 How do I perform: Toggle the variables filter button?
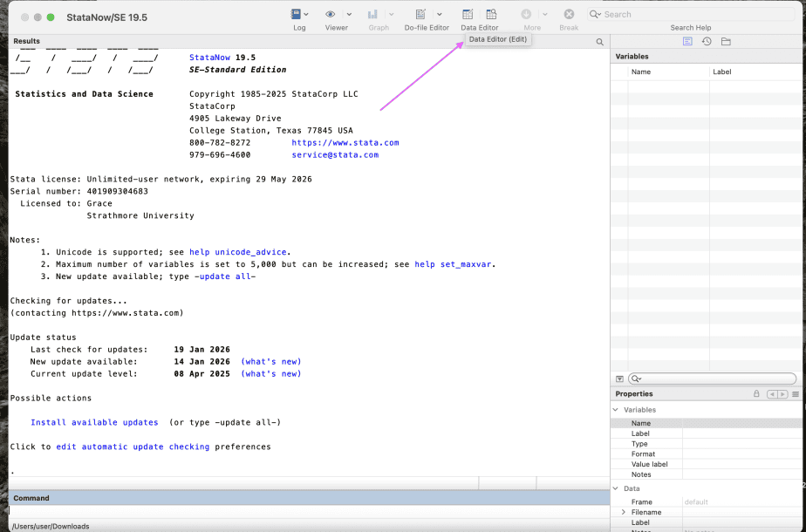pos(619,379)
